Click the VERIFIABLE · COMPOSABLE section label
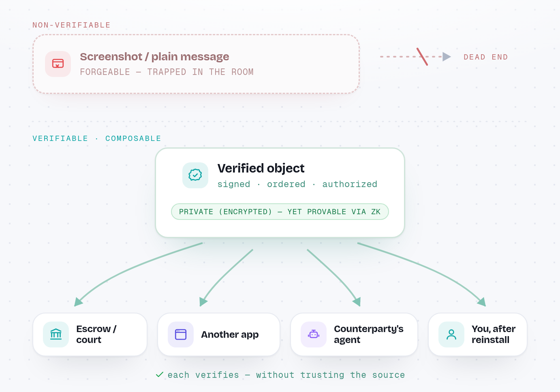 [x=97, y=138]
